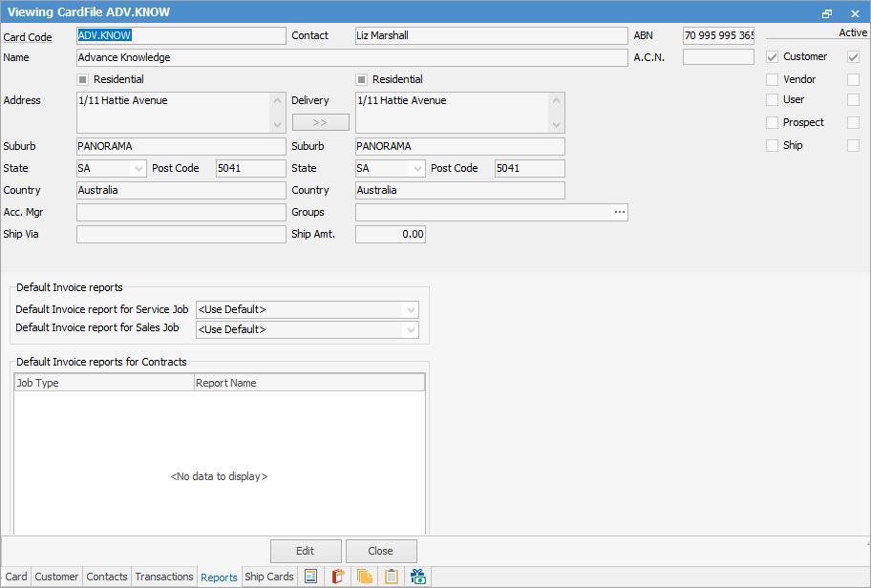871x588 pixels.
Task: Click the Card Code input field
Action: (x=181, y=35)
